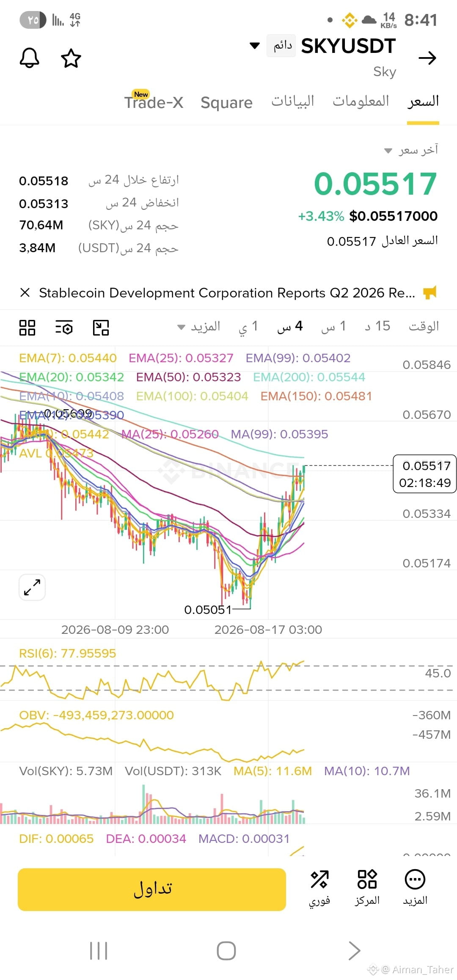Open the البيانات tab

tap(293, 101)
